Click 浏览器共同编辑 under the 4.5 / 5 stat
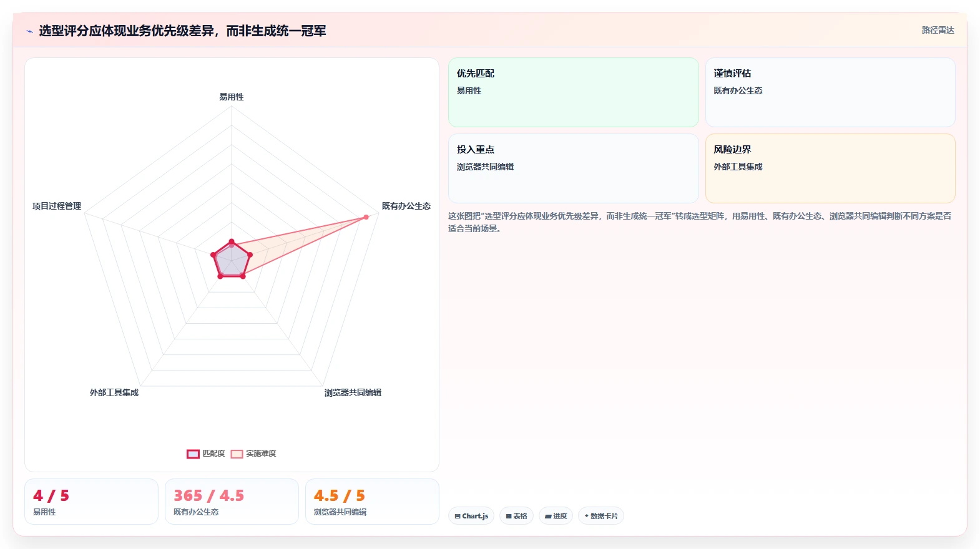Viewport: 980px width, 549px height. 340,512
